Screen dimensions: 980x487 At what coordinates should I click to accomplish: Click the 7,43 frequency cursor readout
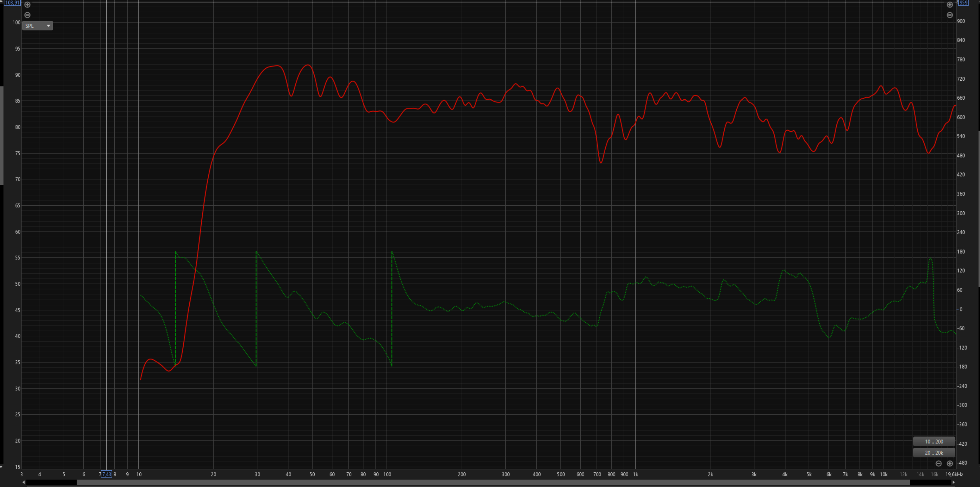[x=106, y=474]
